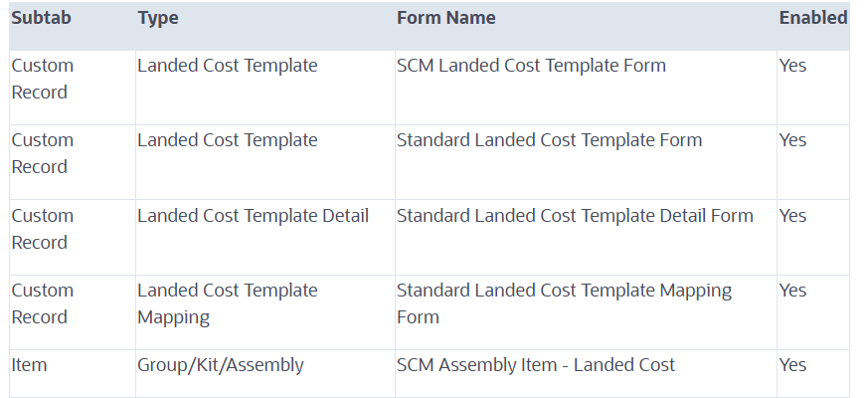868x398 pixels.
Task: Click Yes for Standard Landed Cost Template Form
Action: 792,140
